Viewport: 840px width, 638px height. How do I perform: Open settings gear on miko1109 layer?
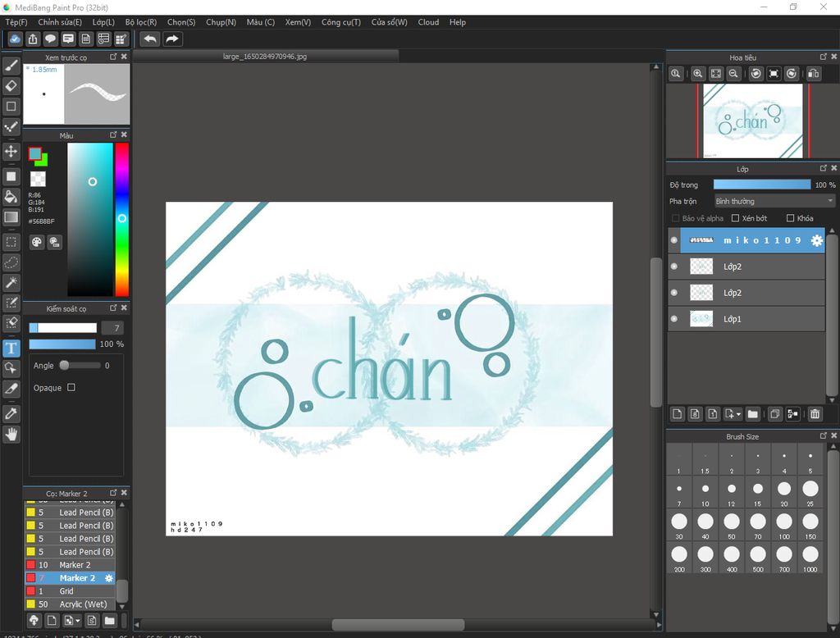(816, 240)
